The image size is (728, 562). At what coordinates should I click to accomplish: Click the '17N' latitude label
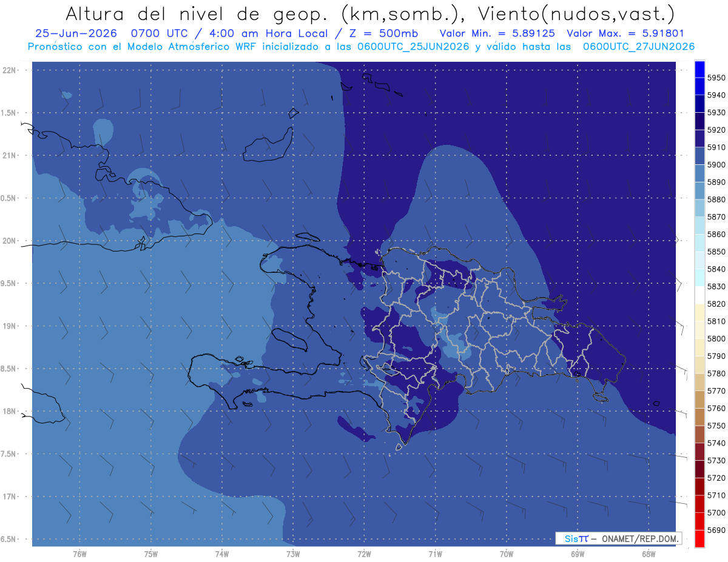point(10,497)
